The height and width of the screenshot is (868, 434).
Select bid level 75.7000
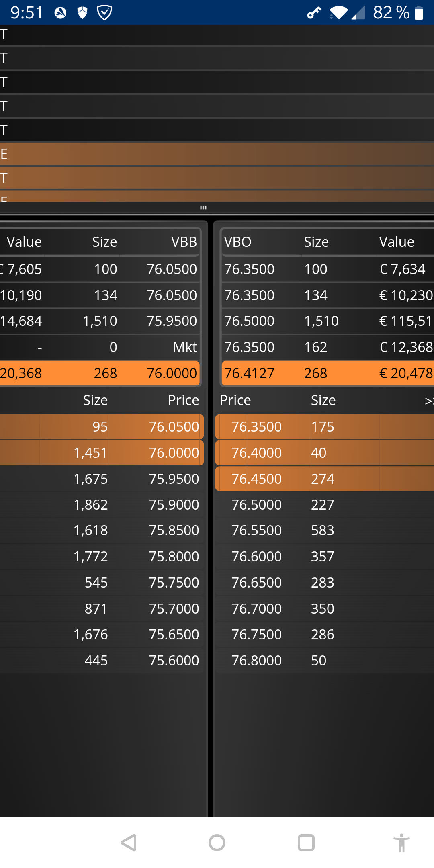102,609
